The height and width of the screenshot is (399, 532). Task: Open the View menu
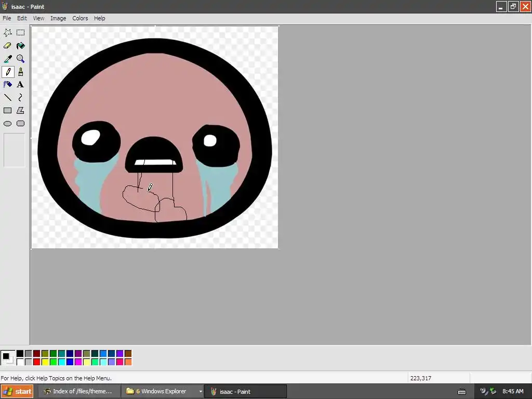tap(38, 18)
